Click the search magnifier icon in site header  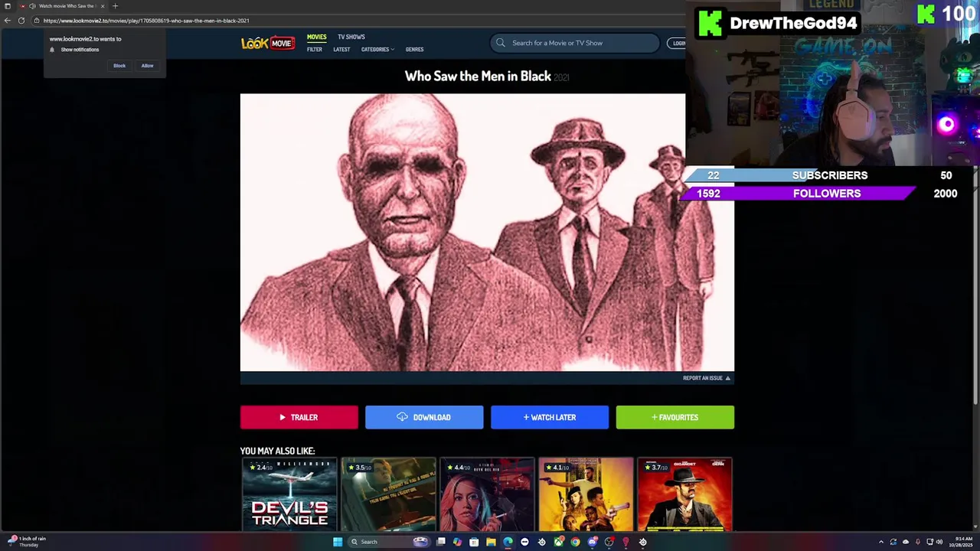[501, 43]
